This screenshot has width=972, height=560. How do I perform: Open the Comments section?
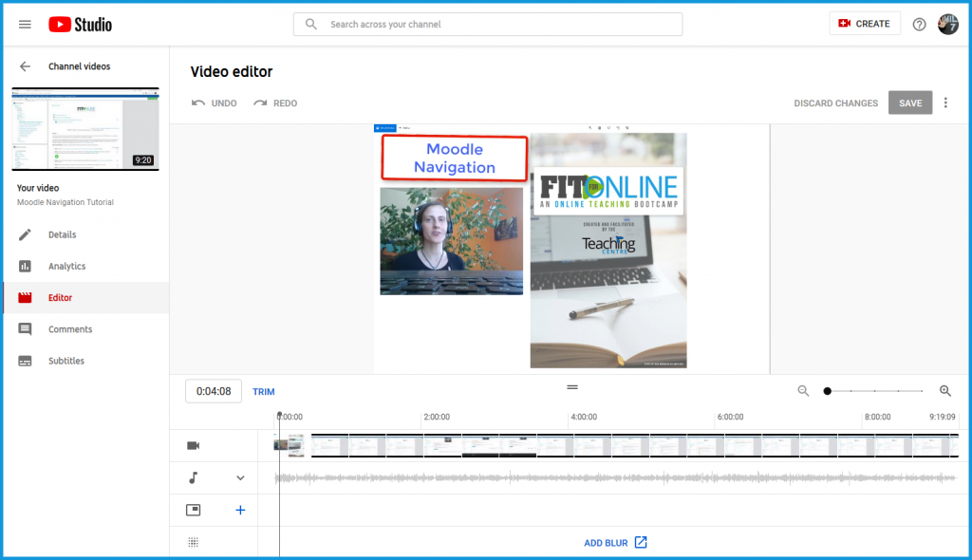pos(86,329)
